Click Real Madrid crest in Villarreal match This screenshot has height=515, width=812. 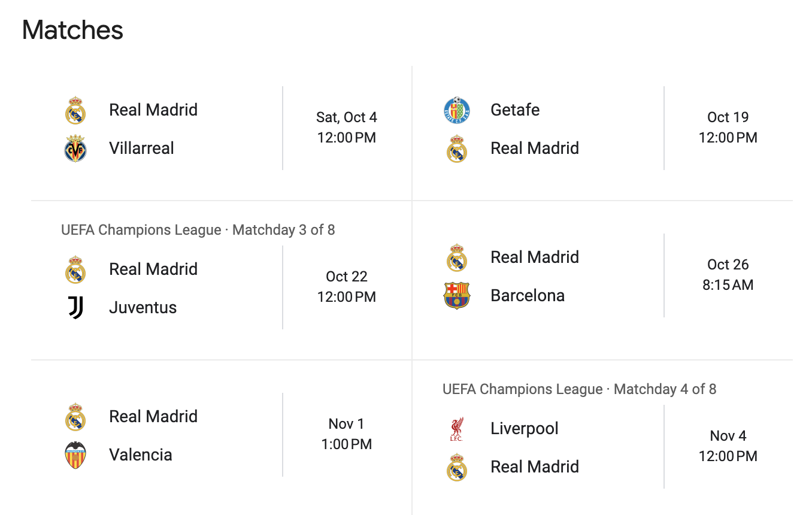(75, 110)
